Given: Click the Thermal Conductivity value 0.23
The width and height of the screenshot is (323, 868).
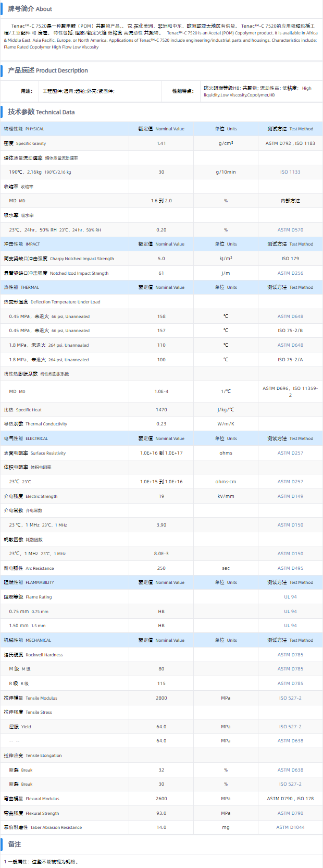Looking at the screenshot, I should pos(161,424).
